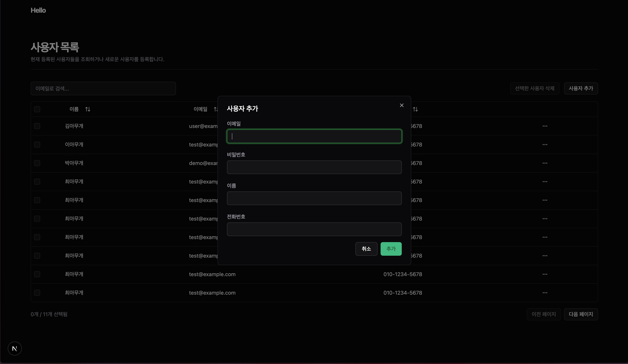Click into the 이름 text field
628x364 pixels.
click(x=314, y=198)
